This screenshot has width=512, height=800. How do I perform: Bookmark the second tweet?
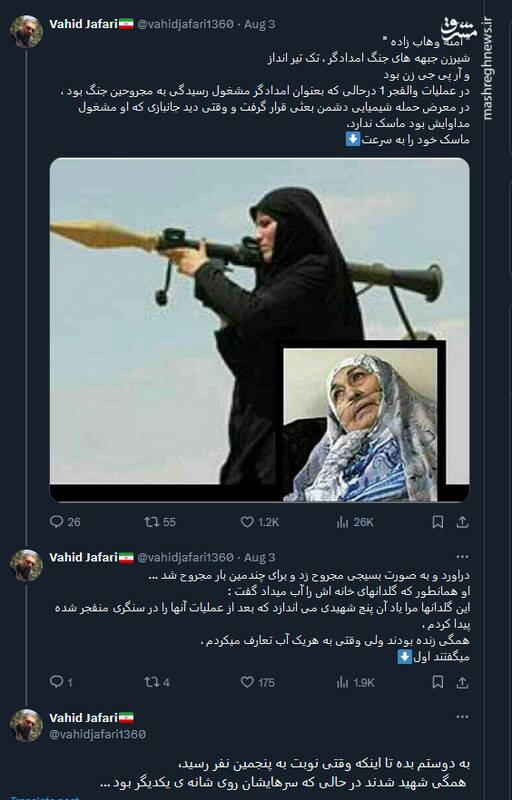[x=438, y=682]
